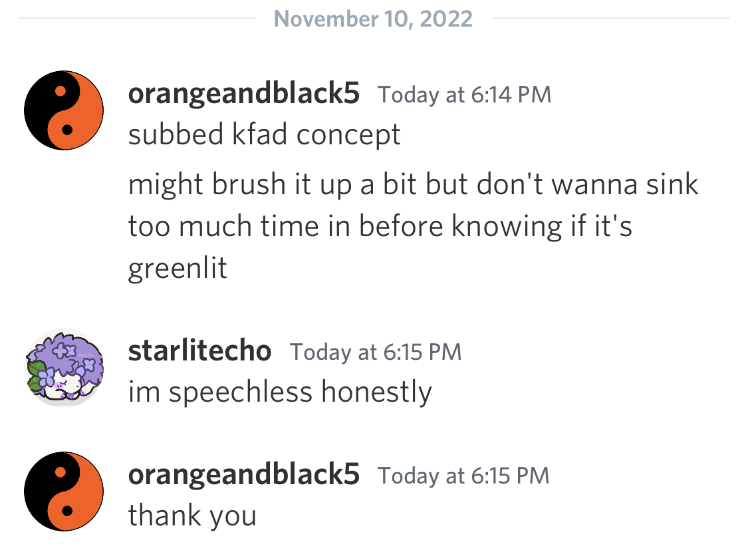The width and height of the screenshot is (748, 560).
Task: Click the "thank you" message
Action: pos(192,516)
